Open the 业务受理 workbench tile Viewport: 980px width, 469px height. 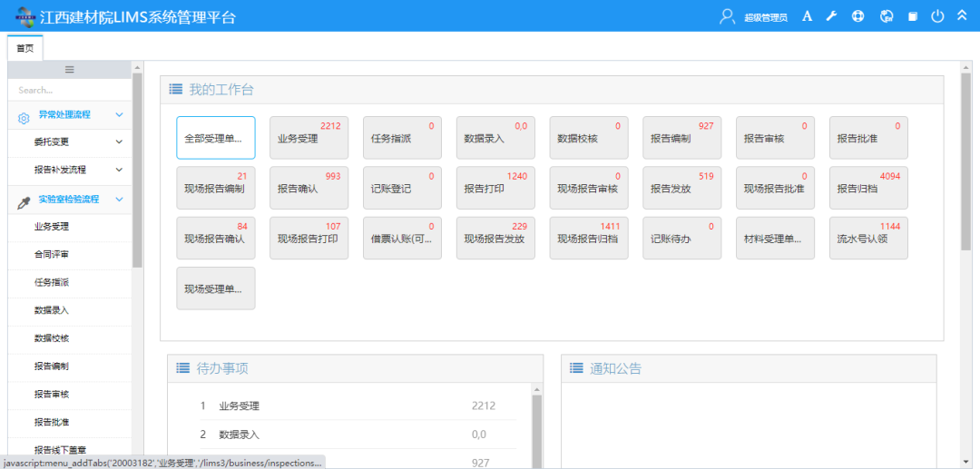309,138
